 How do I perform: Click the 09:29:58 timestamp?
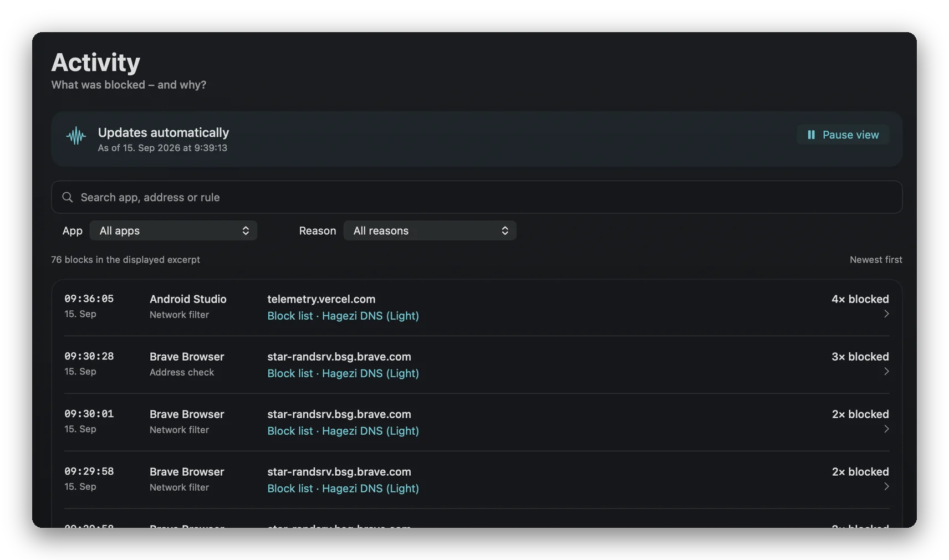click(x=89, y=471)
